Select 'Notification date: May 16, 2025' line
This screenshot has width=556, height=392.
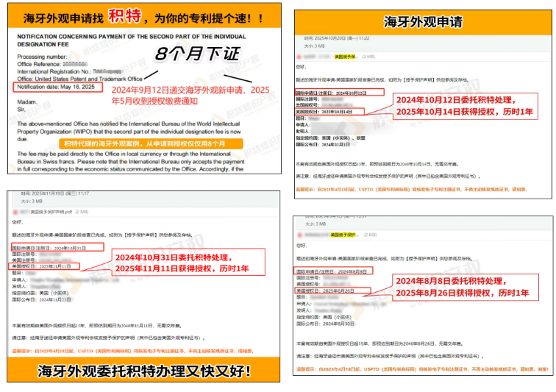click(56, 87)
